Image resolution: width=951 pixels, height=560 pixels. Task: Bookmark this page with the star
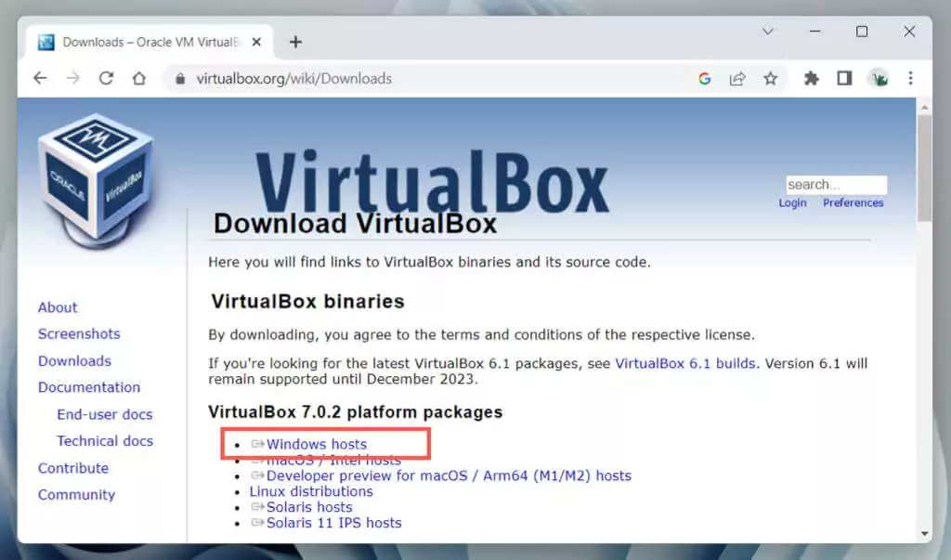point(770,78)
